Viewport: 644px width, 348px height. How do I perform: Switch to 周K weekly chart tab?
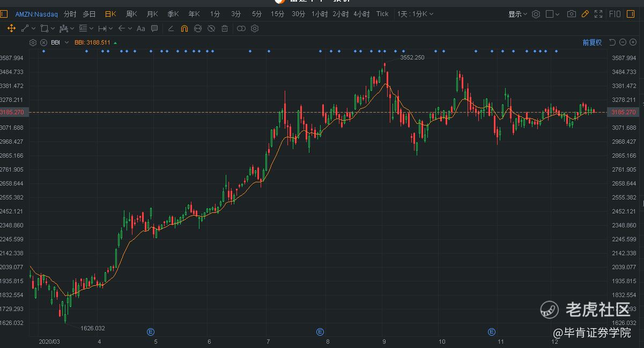pyautogui.click(x=131, y=14)
